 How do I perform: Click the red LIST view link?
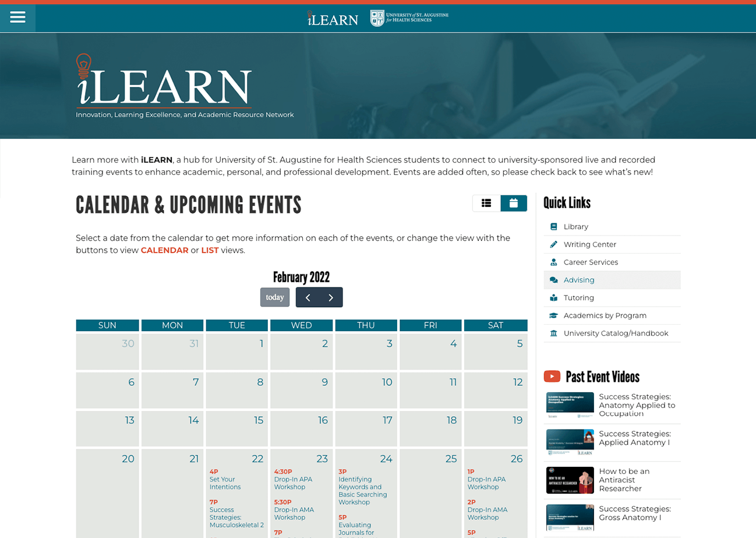210,251
